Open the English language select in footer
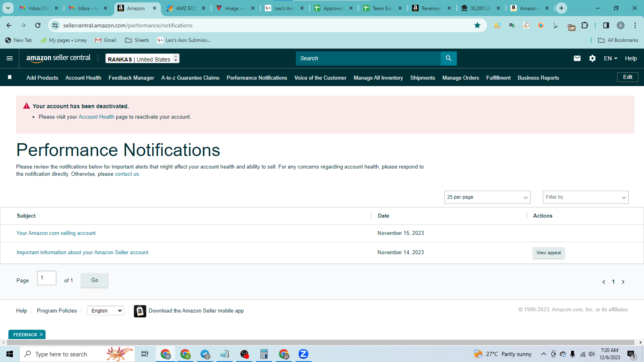 click(x=105, y=311)
